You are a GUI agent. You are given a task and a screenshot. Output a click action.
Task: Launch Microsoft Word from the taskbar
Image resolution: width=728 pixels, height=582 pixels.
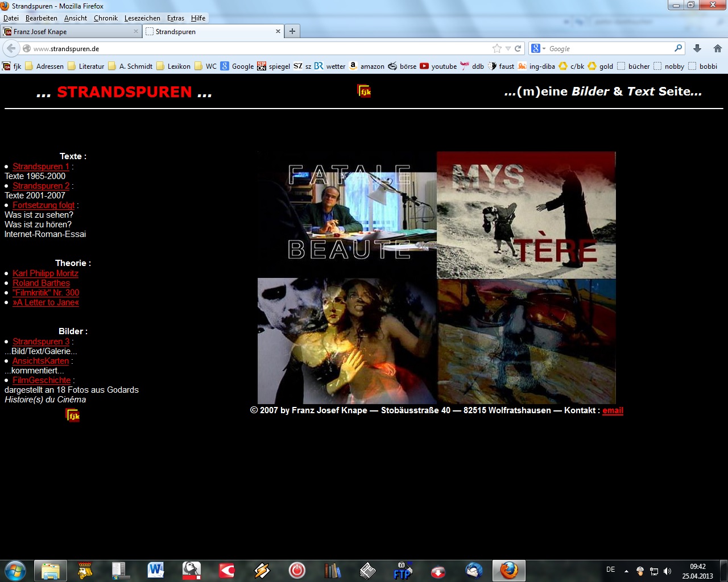tap(156, 570)
